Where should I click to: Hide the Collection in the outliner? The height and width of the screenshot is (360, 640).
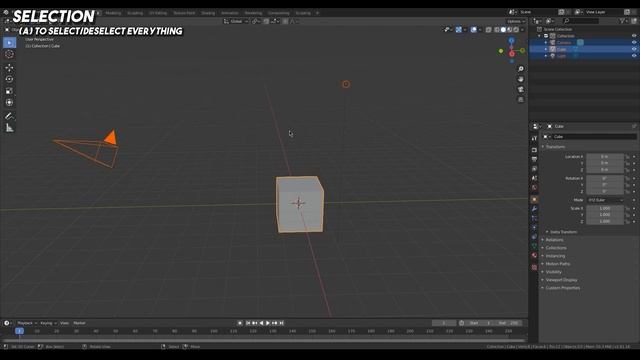click(x=634, y=36)
